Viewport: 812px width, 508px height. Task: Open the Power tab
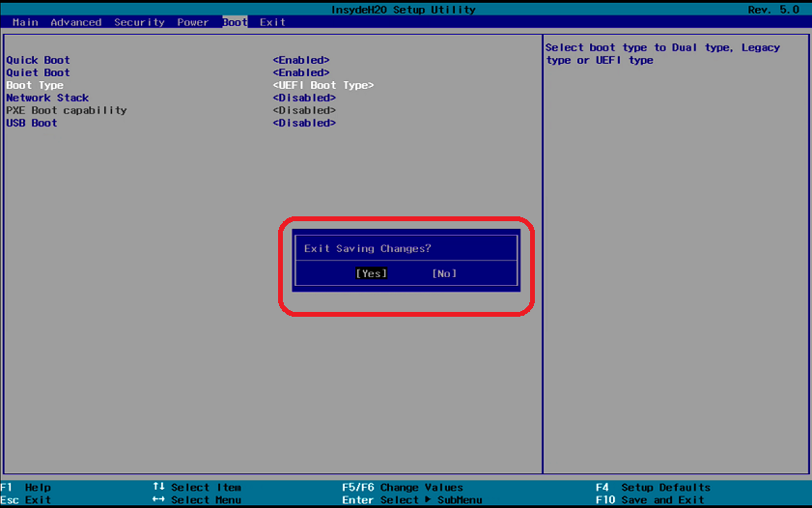coord(192,22)
